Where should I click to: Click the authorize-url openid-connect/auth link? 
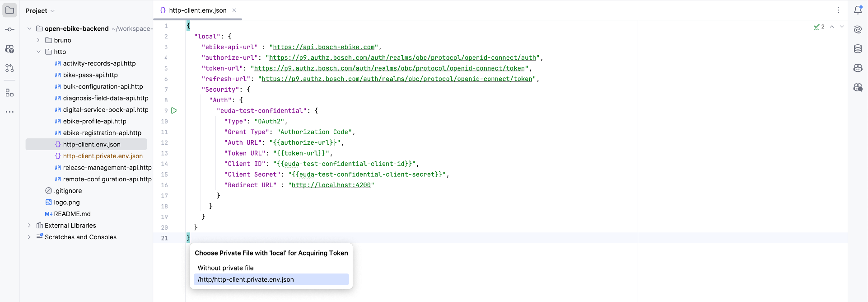click(x=402, y=58)
